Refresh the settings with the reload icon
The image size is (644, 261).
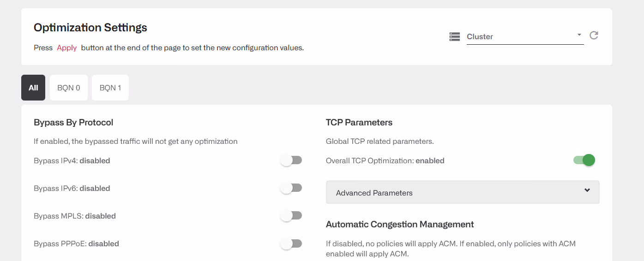click(x=594, y=36)
